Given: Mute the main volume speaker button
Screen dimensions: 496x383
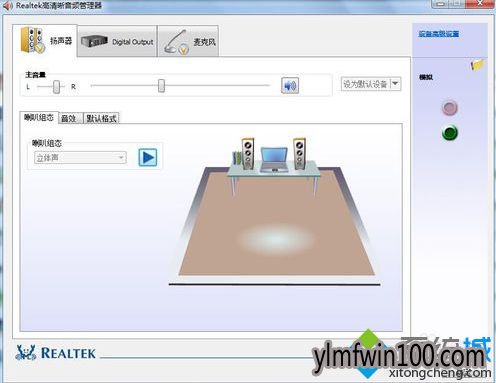Looking at the screenshot, I should pyautogui.click(x=290, y=86).
